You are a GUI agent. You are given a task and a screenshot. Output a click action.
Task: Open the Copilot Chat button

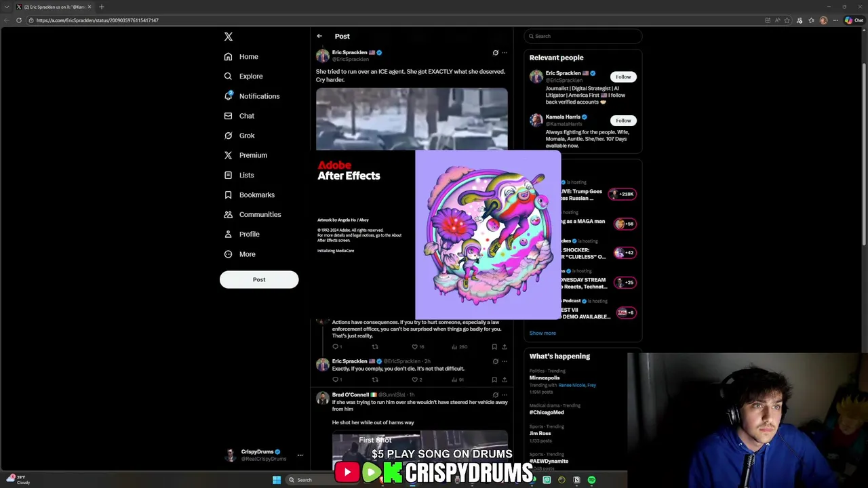tap(854, 20)
